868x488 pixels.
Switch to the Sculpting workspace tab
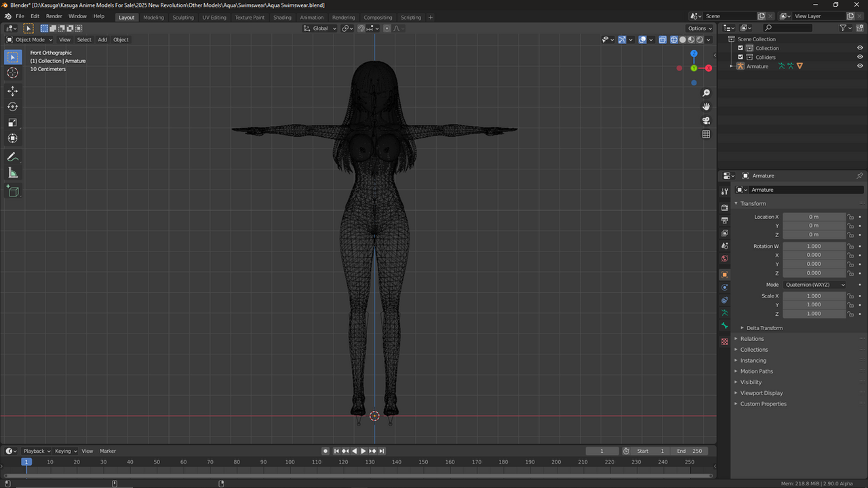click(182, 17)
